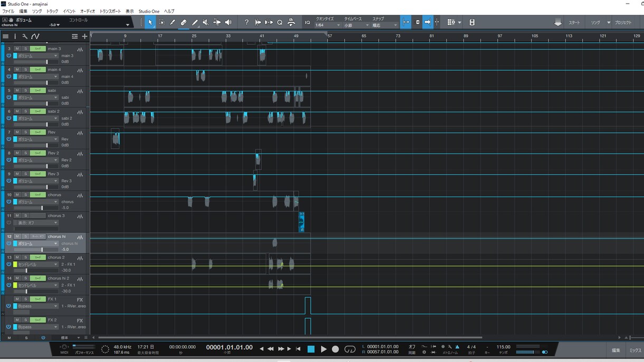The width and height of the screenshot is (644, 362).
Task: Click the プロジェクト page button
Action: click(623, 23)
